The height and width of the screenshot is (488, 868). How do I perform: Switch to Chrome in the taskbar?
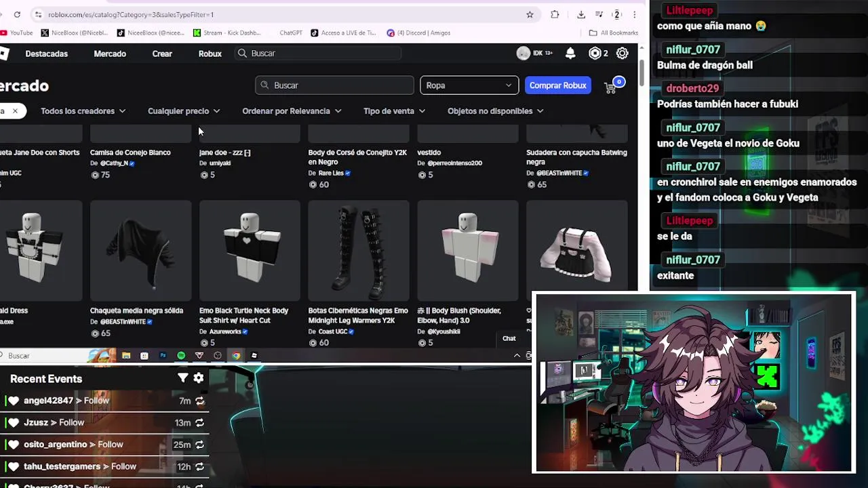pyautogui.click(x=236, y=355)
